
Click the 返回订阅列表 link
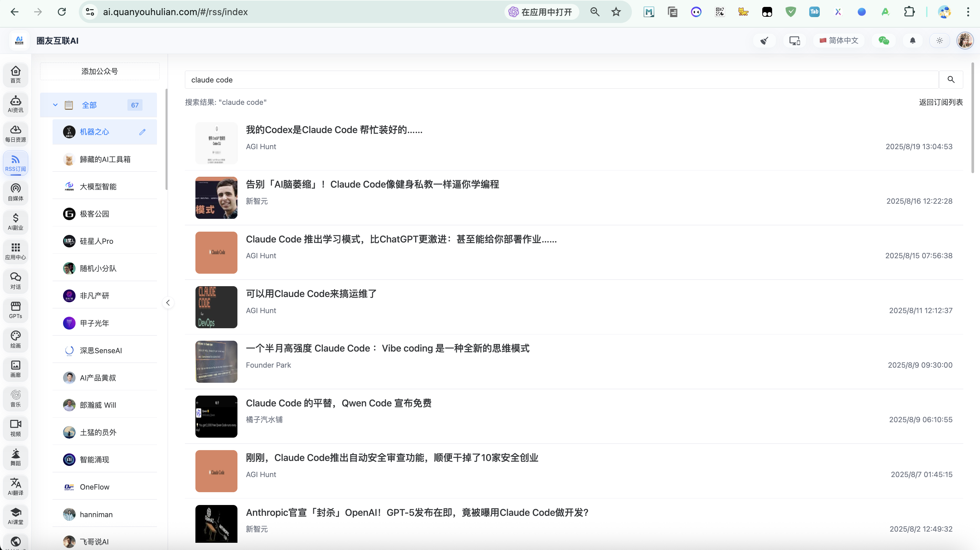(x=941, y=102)
